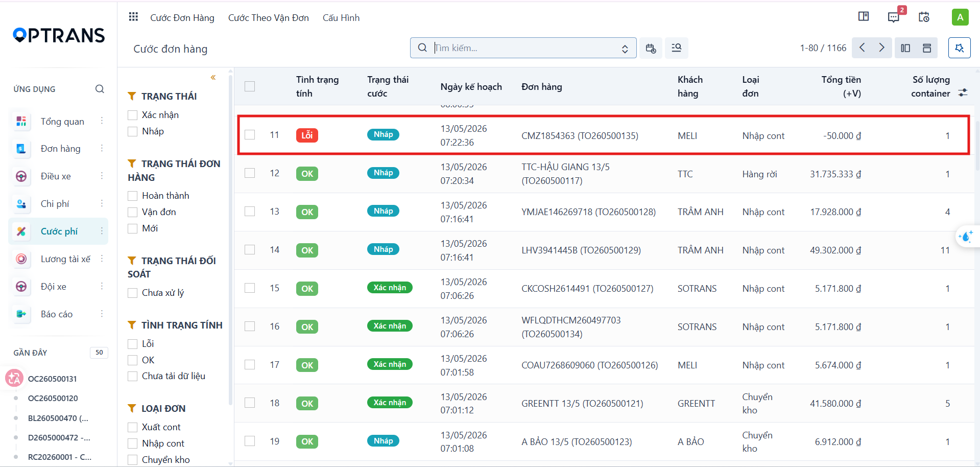Toggle the search options dropdown arrows
980x467 pixels.
coord(625,49)
